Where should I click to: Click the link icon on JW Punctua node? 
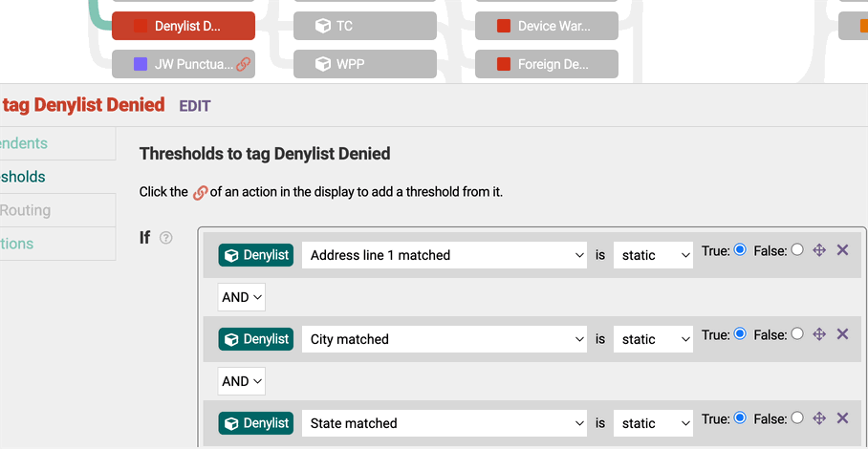[244, 65]
